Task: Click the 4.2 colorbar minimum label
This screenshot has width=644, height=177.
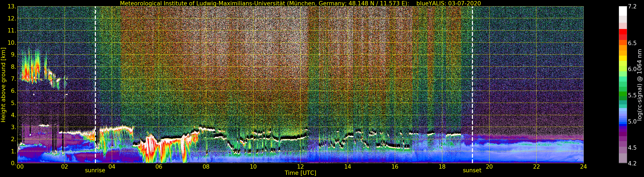Action: [632, 163]
